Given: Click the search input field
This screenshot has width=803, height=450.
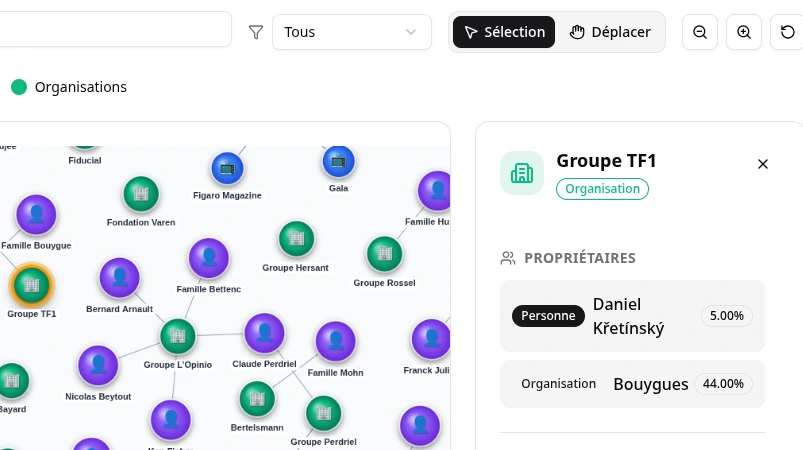Looking at the screenshot, I should coord(115,30).
